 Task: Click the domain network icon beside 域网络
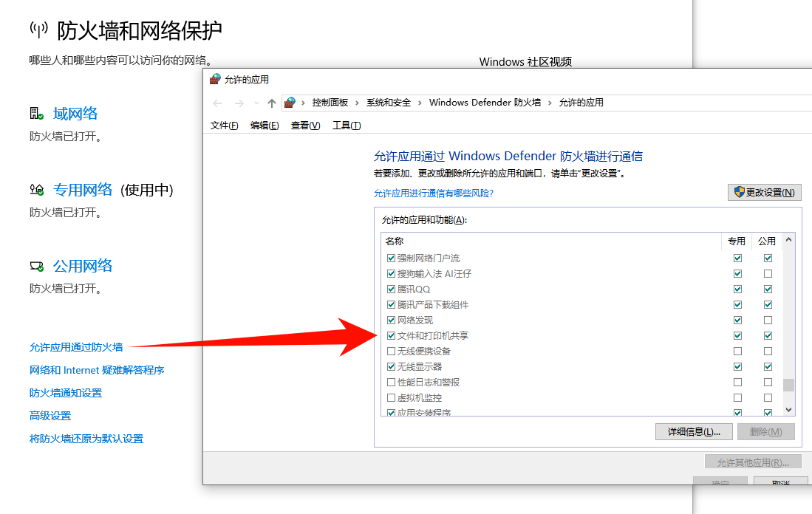36,112
